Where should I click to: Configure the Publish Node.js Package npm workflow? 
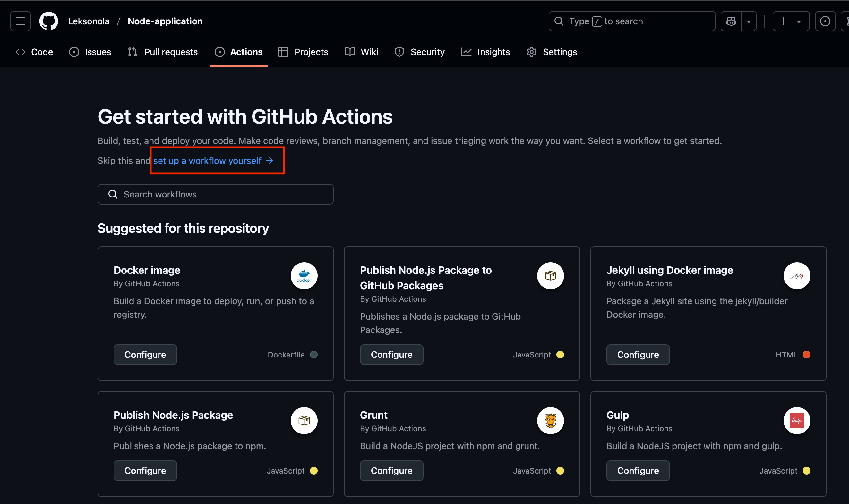pos(145,471)
